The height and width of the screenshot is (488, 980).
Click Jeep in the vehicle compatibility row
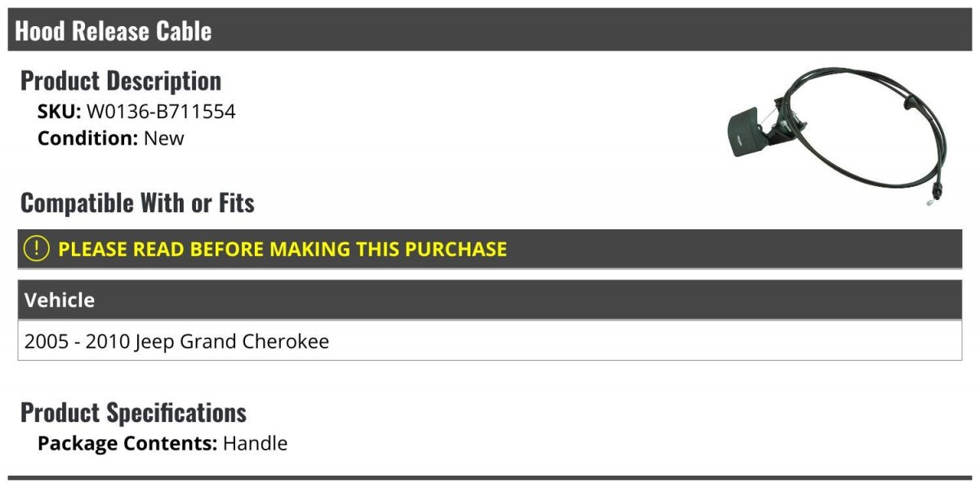click(155, 341)
